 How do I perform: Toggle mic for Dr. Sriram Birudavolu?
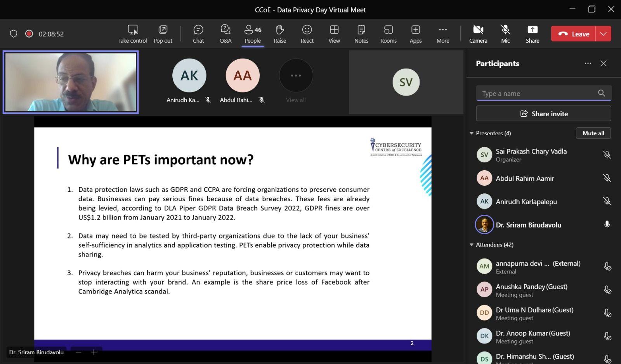pos(607,224)
